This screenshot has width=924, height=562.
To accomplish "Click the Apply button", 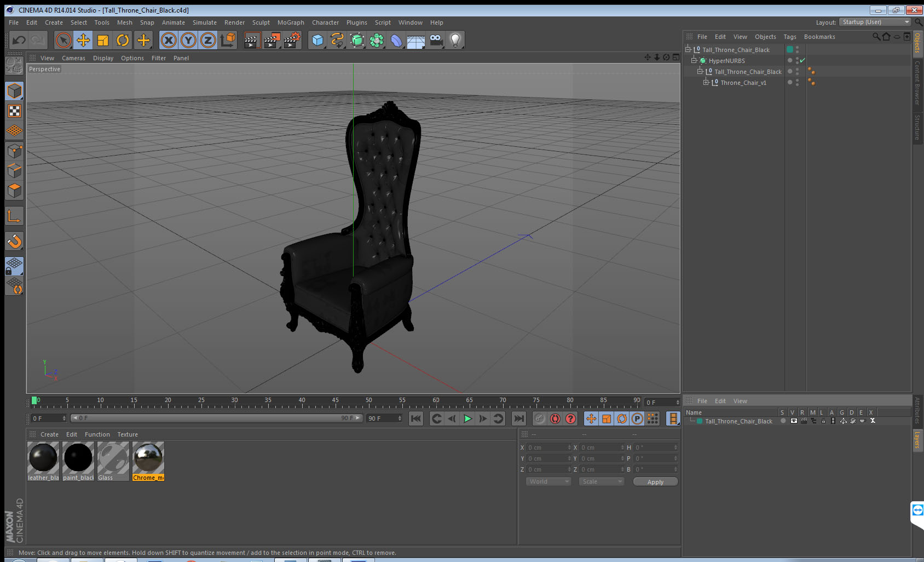I will (655, 482).
